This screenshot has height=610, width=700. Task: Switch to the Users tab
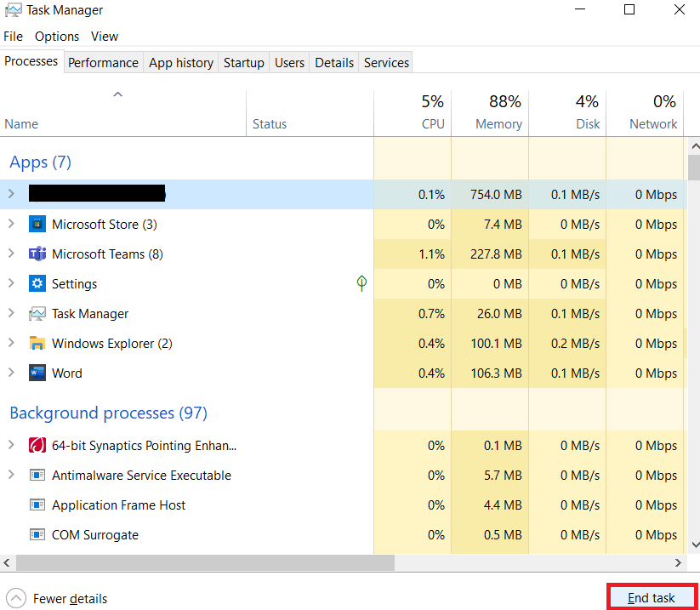289,62
